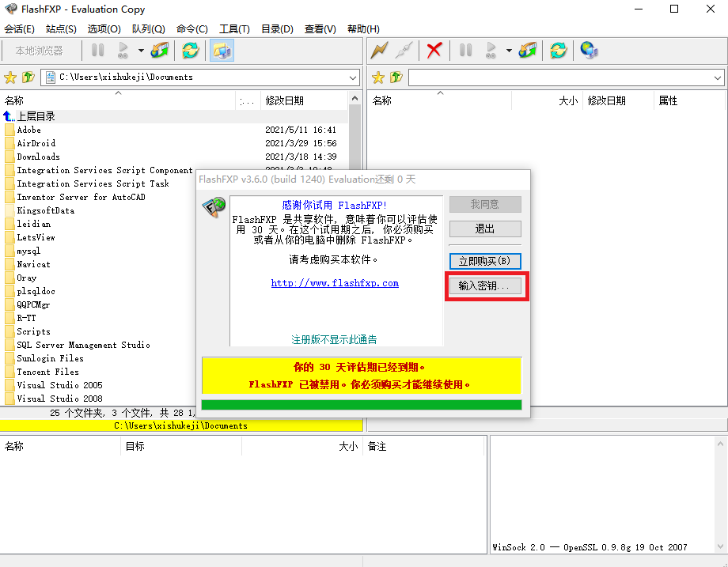Click the 目标 column header in queue pane

(181, 446)
